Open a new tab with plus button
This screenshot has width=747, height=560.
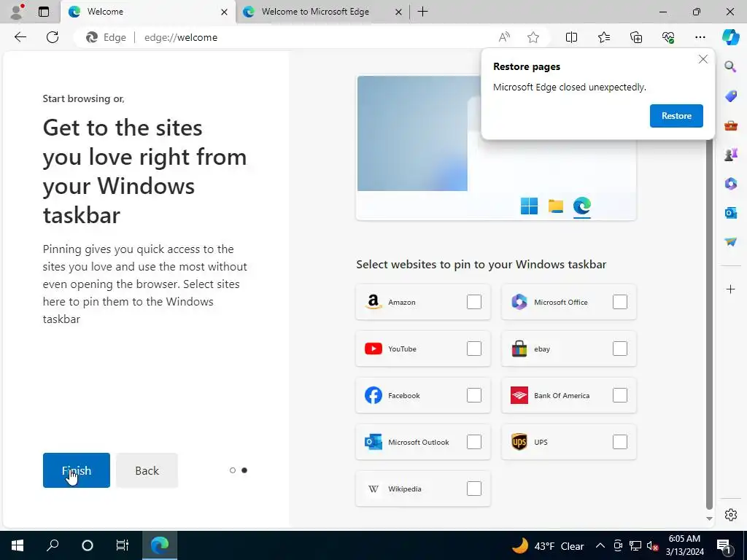422,12
